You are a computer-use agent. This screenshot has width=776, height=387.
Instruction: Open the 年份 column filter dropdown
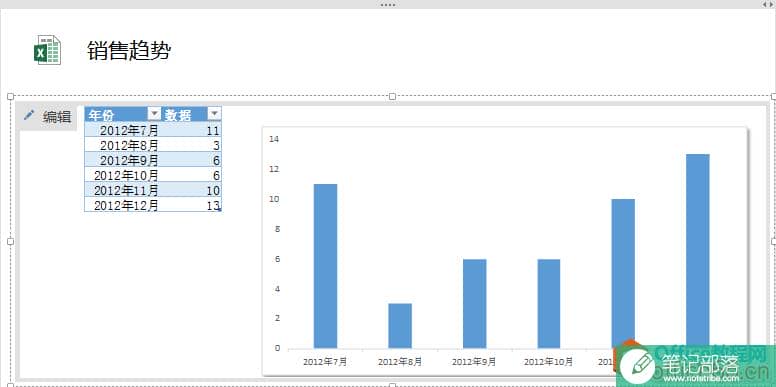[x=155, y=114]
